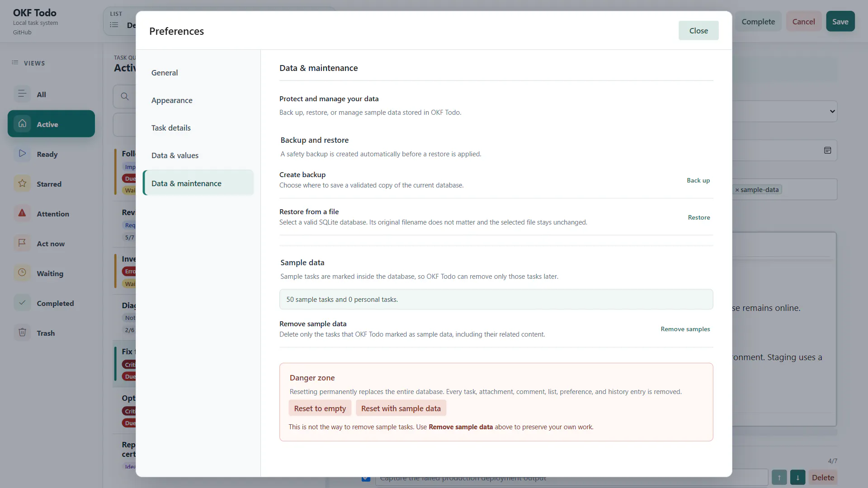The width and height of the screenshot is (868, 488).
Task: Click the Act now flag icon
Action: [x=22, y=243]
